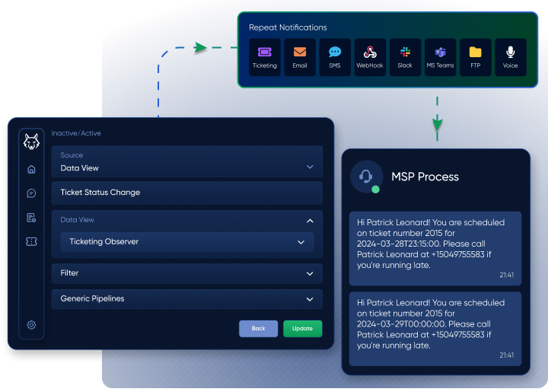Viewport: 548px width, 392px height.
Task: Open the Source Data View dropdown
Action: click(x=186, y=162)
